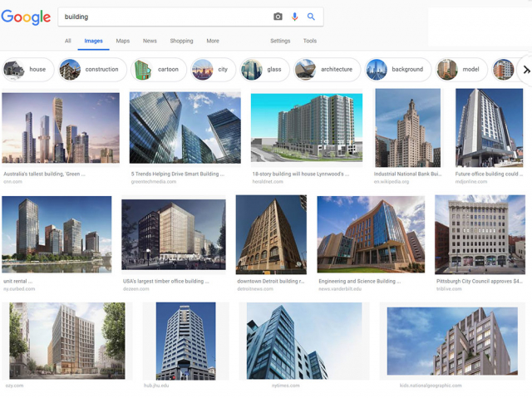Screen dimensions: 532x398
Task: Click the glass chip thumbnail icon
Action: point(251,70)
